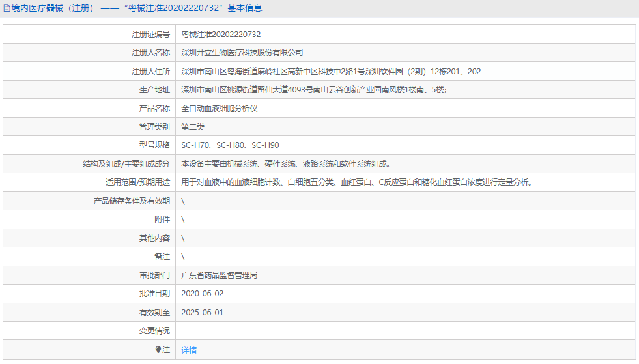
Task: Click the 注册人名称 row label
Action: [x=150, y=53]
